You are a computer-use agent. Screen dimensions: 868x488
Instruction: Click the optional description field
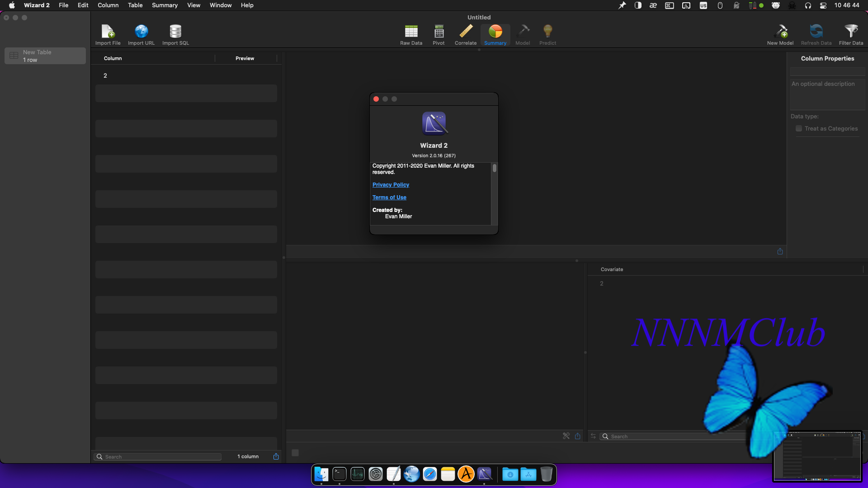pyautogui.click(x=827, y=94)
